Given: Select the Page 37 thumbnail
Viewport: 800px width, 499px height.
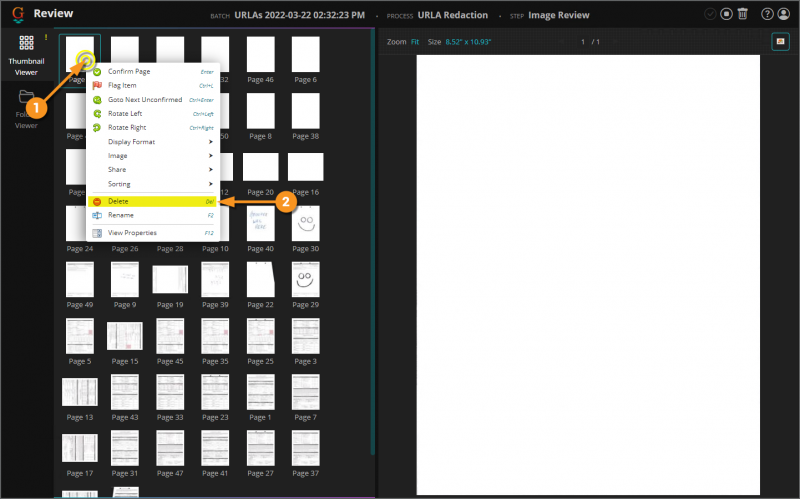Looking at the screenshot, I should [x=305, y=448].
